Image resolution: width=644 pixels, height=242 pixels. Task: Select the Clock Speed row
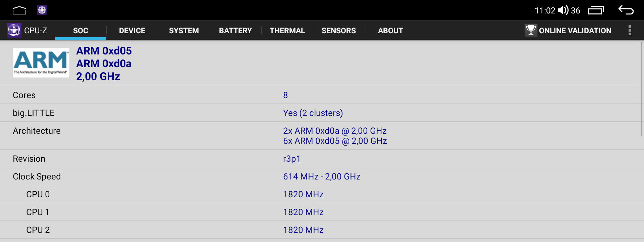322,176
